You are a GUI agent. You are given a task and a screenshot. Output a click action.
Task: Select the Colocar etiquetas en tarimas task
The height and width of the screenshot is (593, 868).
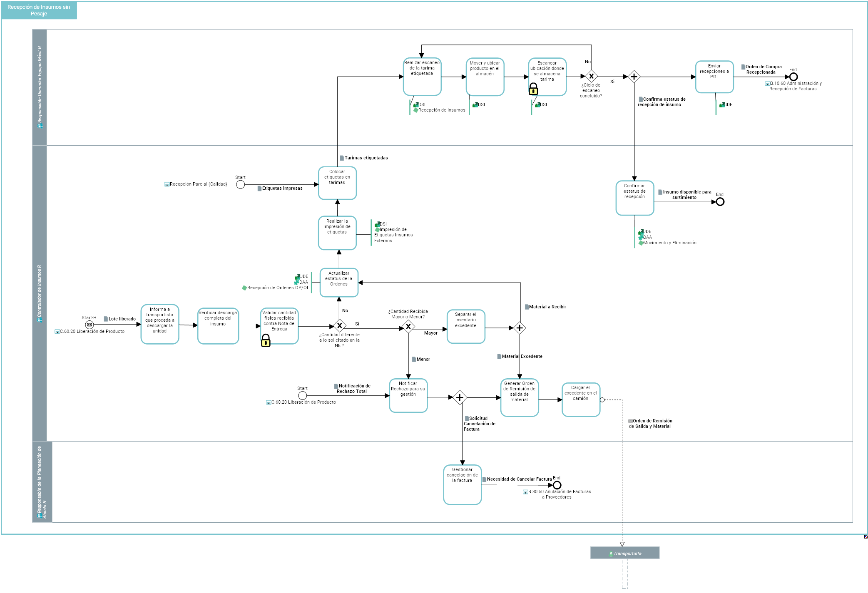[x=337, y=183]
